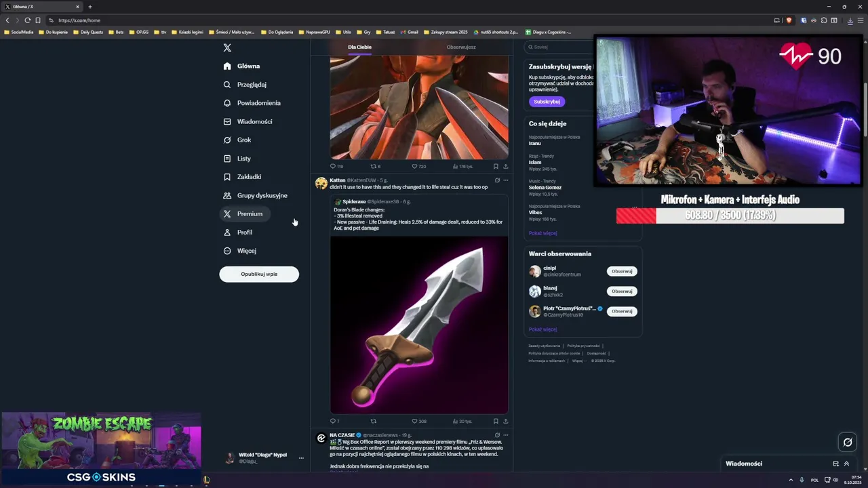View analytics on Katten's post
The width and height of the screenshot is (868, 488).
coord(456,421)
